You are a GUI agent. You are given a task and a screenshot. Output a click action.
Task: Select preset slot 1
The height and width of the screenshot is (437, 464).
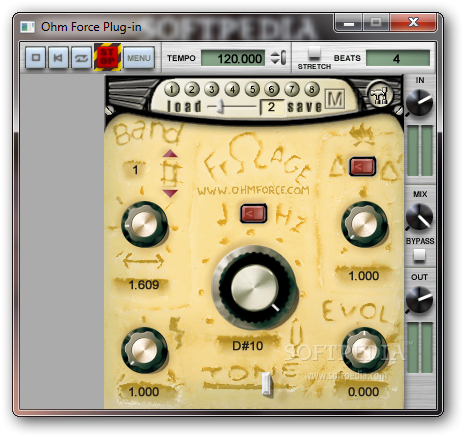172,89
